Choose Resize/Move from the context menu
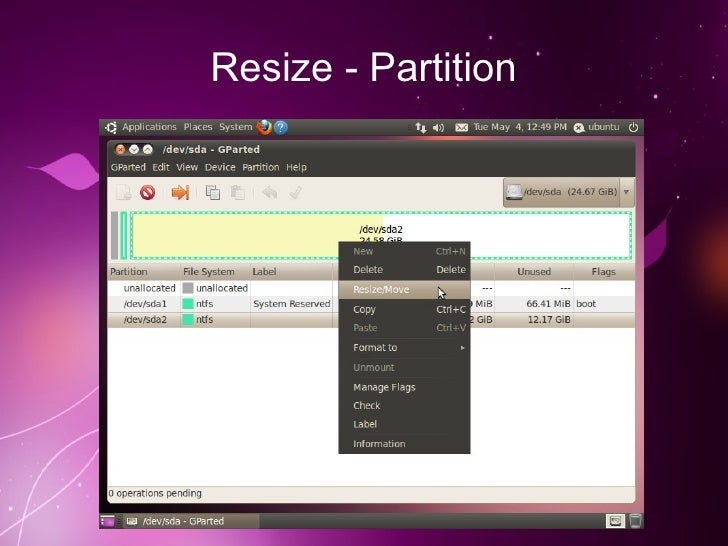Screen dimensions: 728x546 click(x=404, y=290)
